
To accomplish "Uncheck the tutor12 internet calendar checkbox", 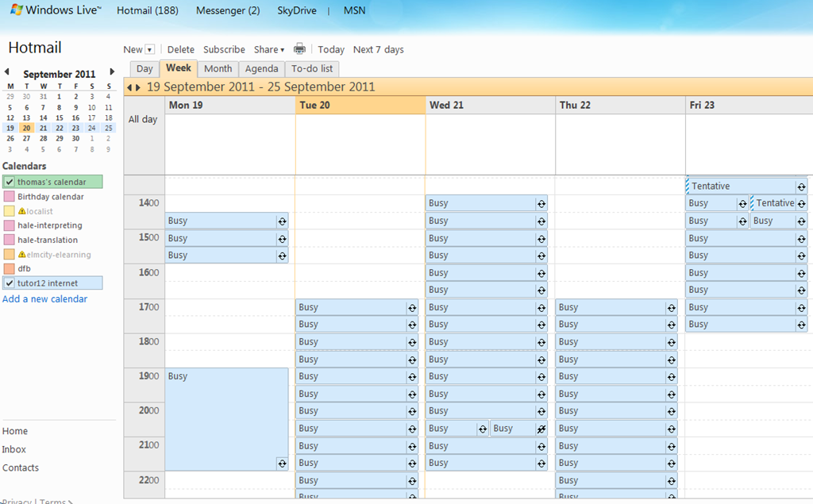I will tap(10, 283).
